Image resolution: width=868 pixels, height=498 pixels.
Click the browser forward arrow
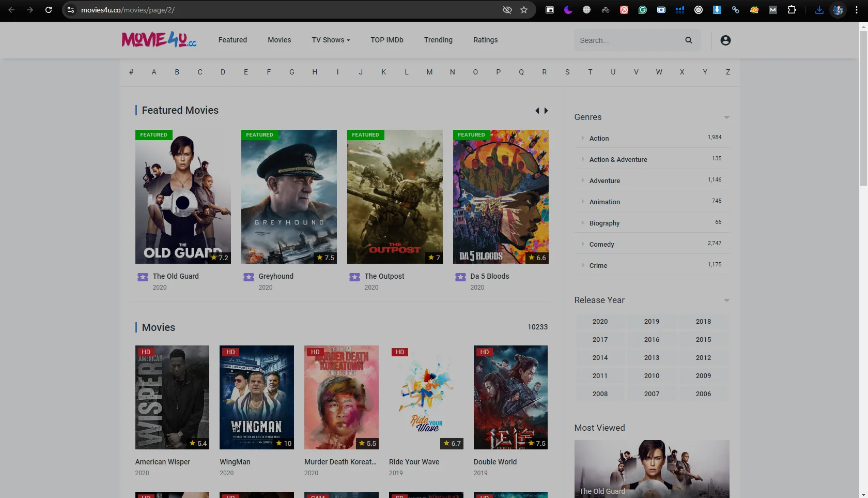[30, 10]
